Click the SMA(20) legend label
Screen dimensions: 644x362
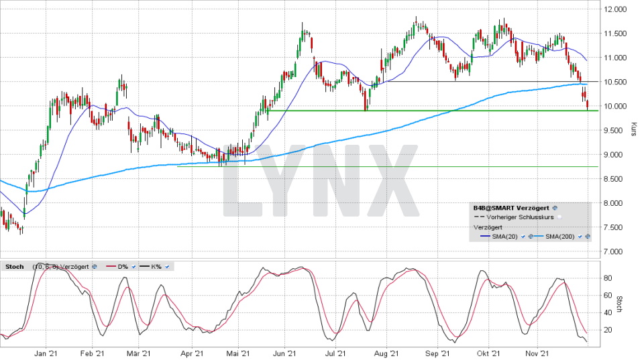coord(504,237)
